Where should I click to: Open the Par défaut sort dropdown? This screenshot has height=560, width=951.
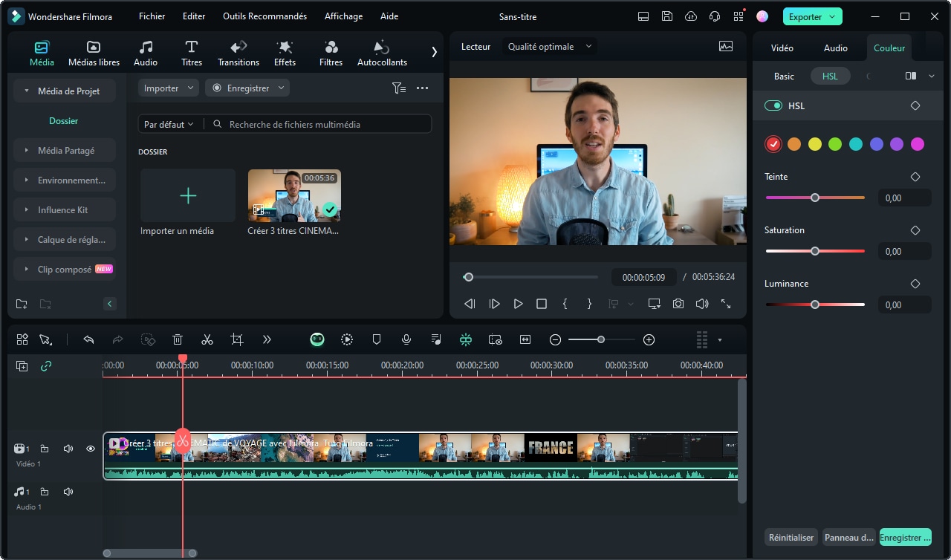[169, 124]
